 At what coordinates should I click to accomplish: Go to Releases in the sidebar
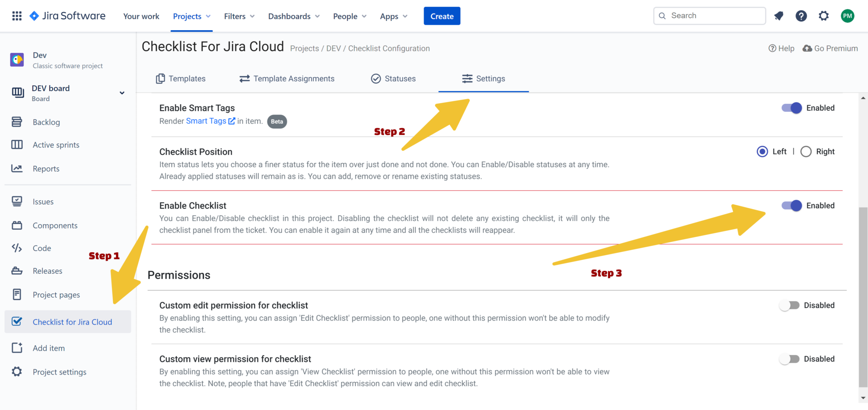pyautogui.click(x=47, y=271)
